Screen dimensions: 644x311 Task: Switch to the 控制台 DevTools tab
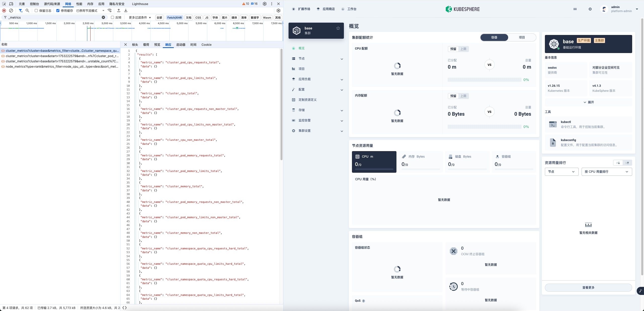34,4
